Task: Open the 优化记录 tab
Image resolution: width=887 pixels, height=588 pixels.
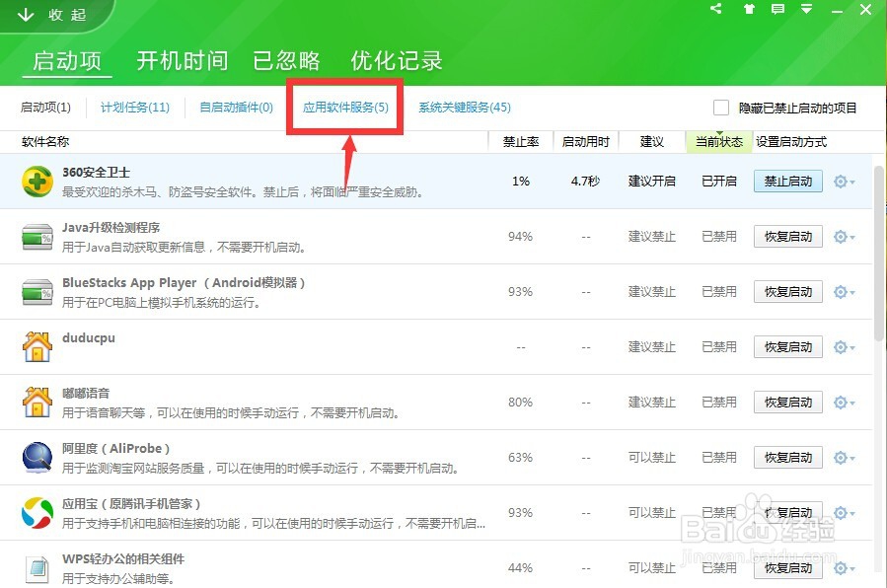Action: point(396,60)
